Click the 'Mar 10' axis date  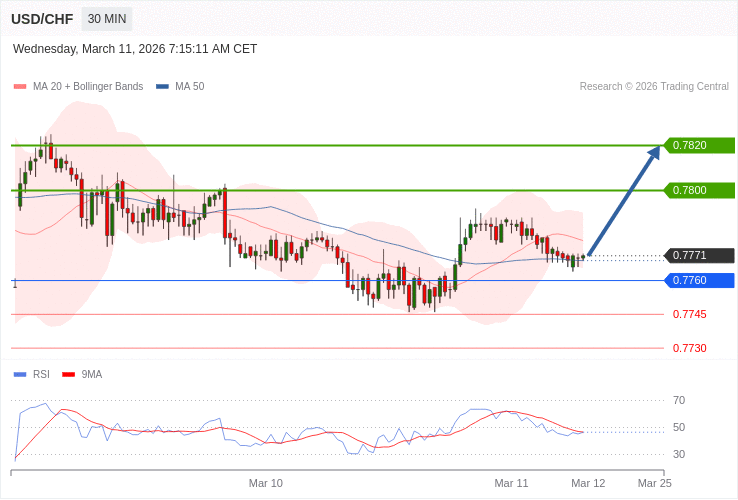tap(266, 484)
